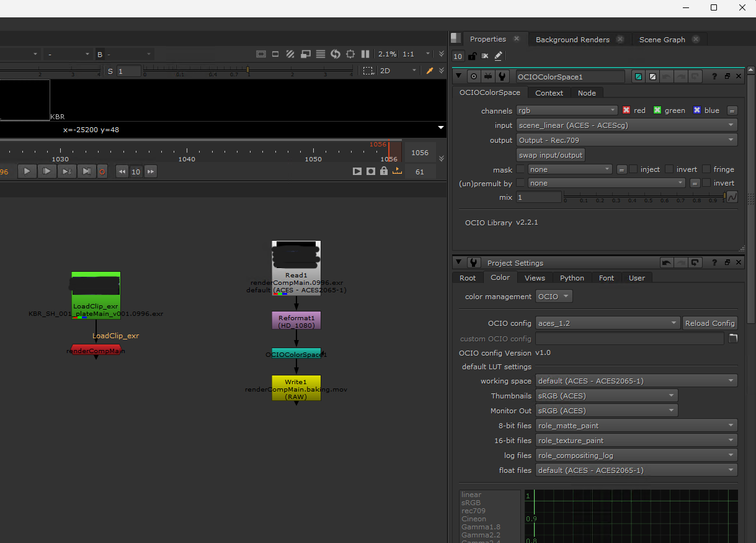
Task: Click the teal node color swatch icon
Action: tap(638, 76)
